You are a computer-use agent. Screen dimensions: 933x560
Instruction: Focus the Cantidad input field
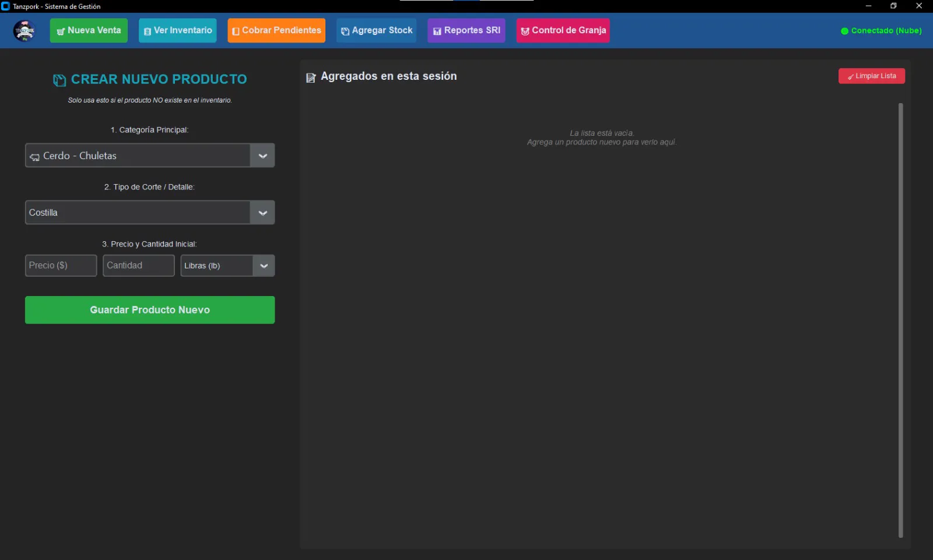(x=138, y=266)
